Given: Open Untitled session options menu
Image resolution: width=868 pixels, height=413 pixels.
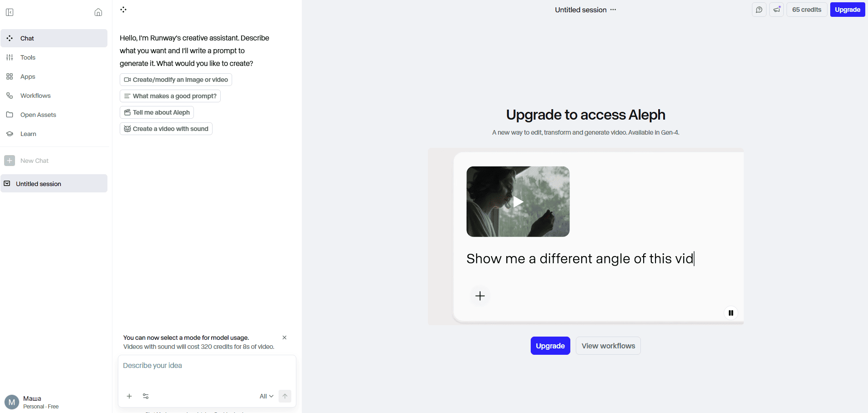Looking at the screenshot, I should (613, 10).
